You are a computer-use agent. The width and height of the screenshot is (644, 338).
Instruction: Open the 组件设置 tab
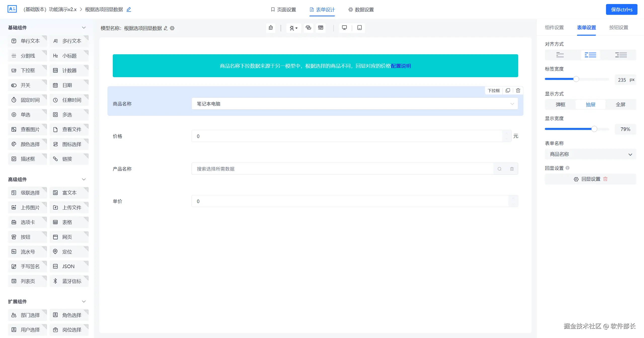click(x=554, y=28)
